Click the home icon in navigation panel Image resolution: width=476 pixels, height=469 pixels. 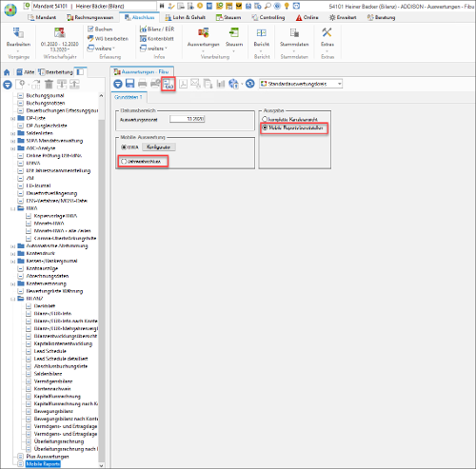[x=7, y=72]
